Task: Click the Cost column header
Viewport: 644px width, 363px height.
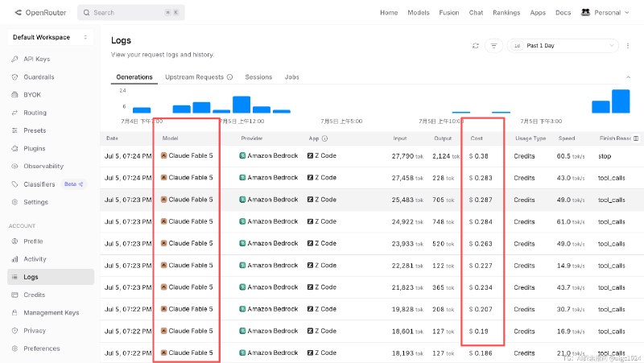Action: pos(477,138)
